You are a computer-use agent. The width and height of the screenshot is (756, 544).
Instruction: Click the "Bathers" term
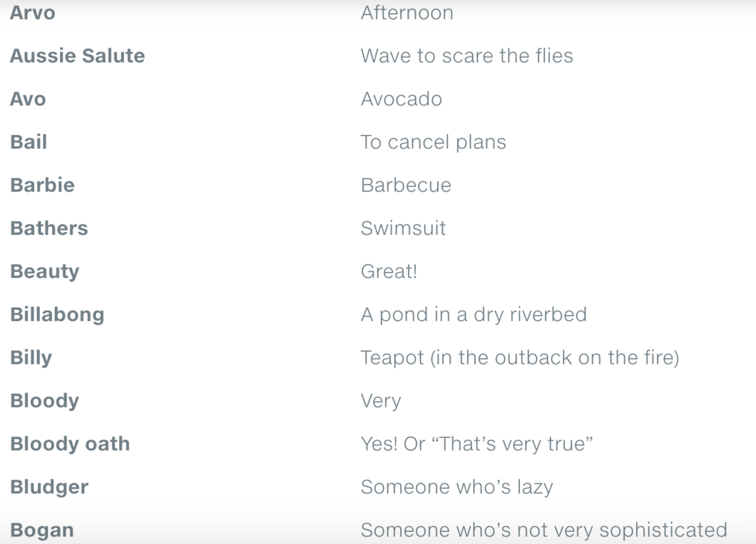(x=49, y=228)
